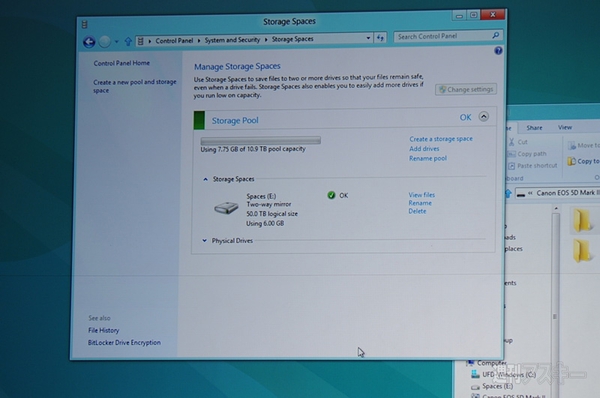The image size is (600, 398).
Task: Open Control Panel Home link
Action: [122, 63]
